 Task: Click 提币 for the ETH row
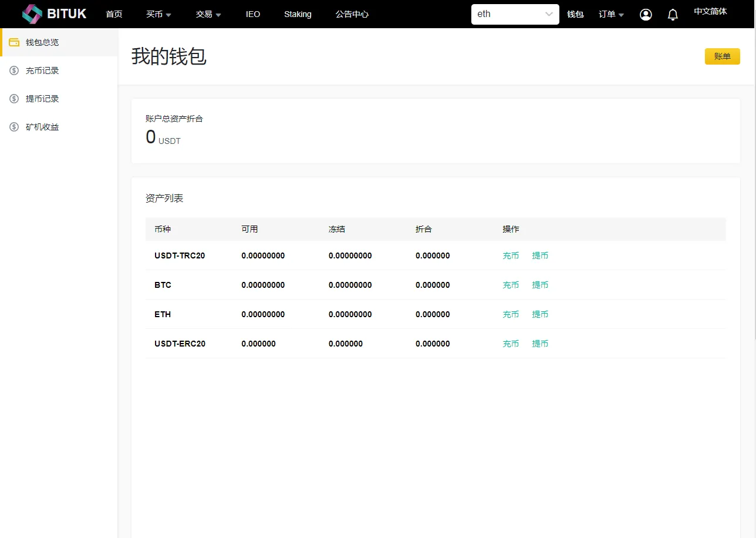539,314
